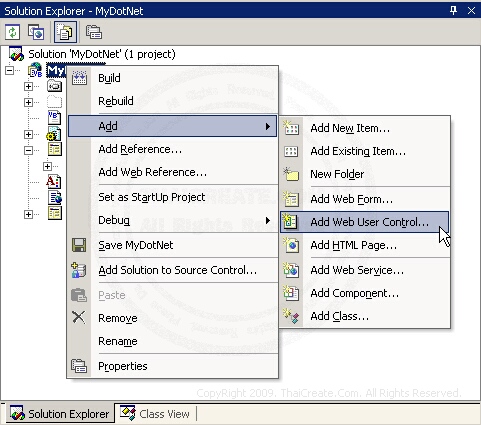Click the References folder icon in the tree
This screenshot has width=481, height=425.
pyautogui.click(x=54, y=86)
